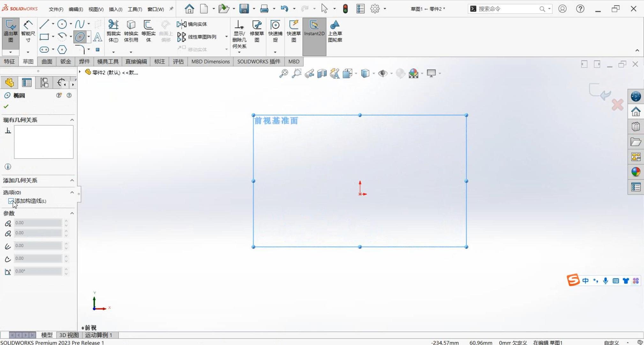The height and width of the screenshot is (345, 644).
Task: Toggle the Add construction lines (添加构造线) checkbox
Action: 11,201
